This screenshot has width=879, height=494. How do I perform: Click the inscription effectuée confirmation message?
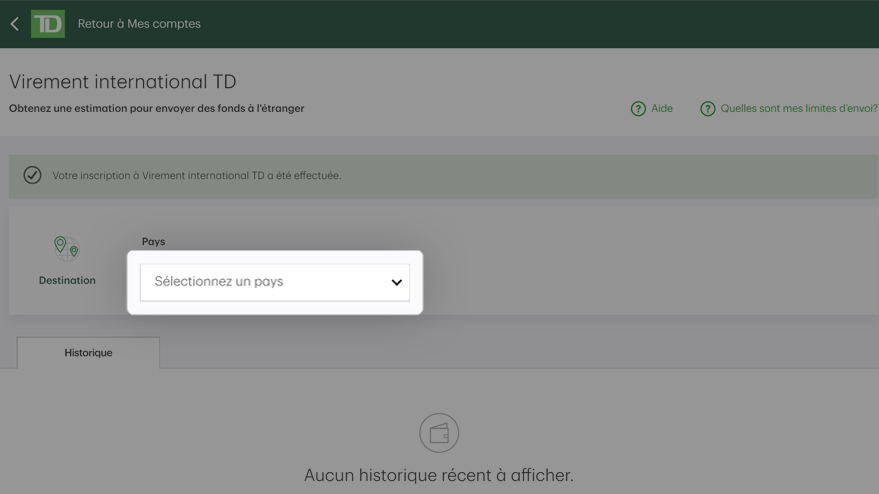(x=197, y=176)
